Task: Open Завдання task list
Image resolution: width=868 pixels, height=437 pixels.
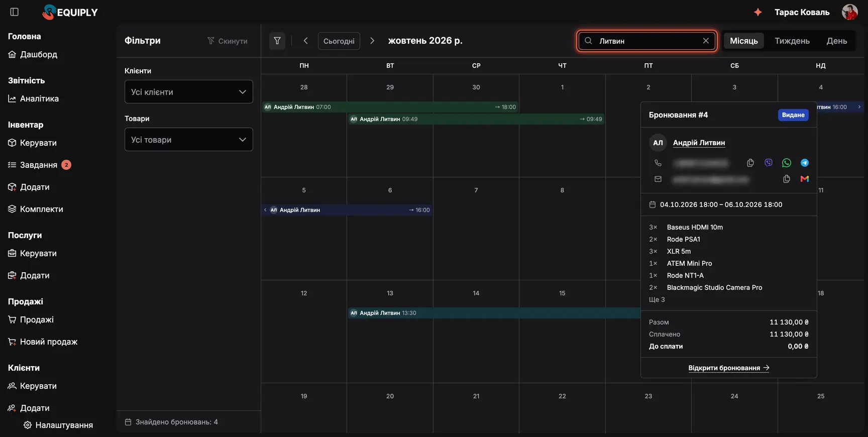Action: [x=40, y=165]
